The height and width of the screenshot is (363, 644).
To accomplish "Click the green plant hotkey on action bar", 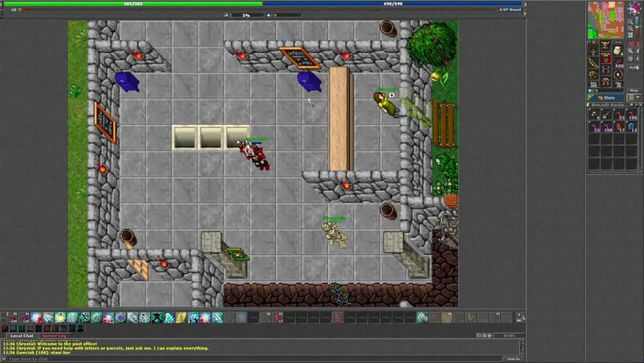I will click(471, 317).
